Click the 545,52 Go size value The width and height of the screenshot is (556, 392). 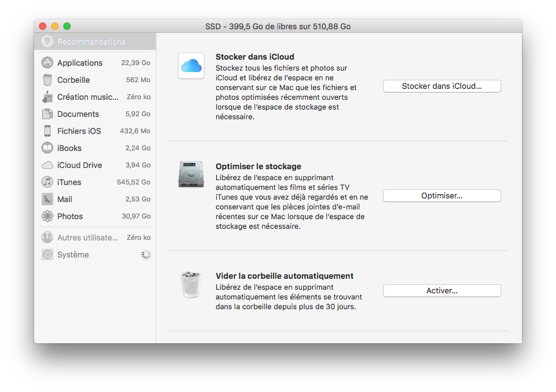(x=134, y=182)
